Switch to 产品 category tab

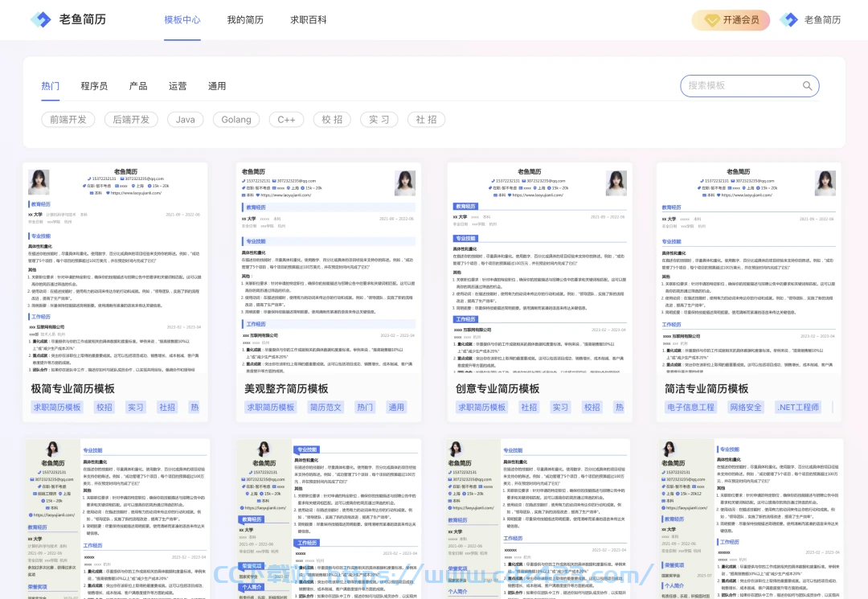[x=138, y=86]
